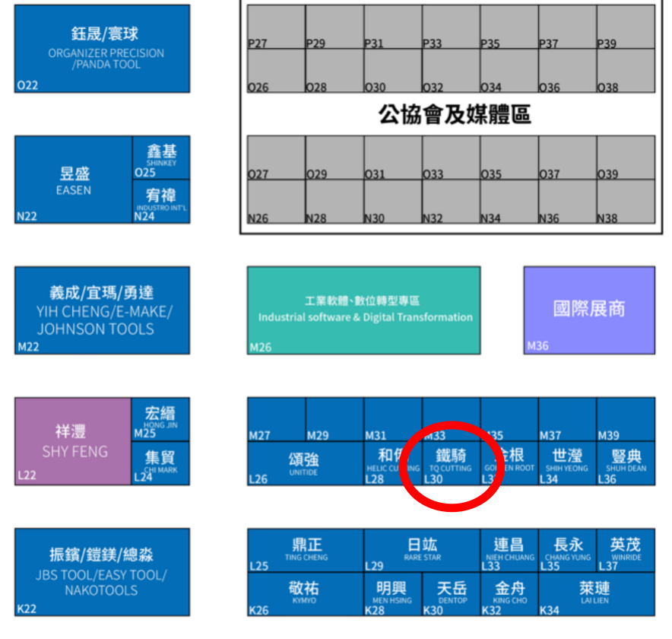Select the CHANG YUNG booth L35
The height and width of the screenshot is (639, 672).
coord(568,551)
